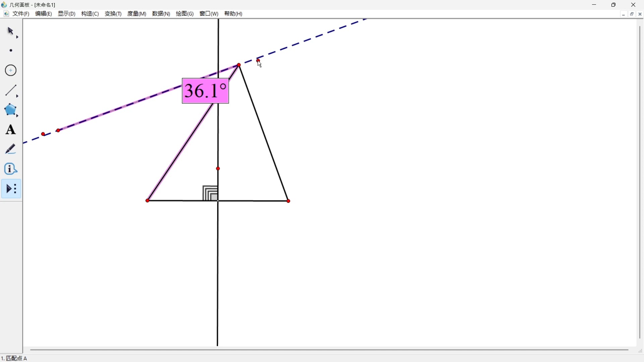The image size is (644, 362).
Task: Open the 度量(M) menu
Action: coord(137,14)
